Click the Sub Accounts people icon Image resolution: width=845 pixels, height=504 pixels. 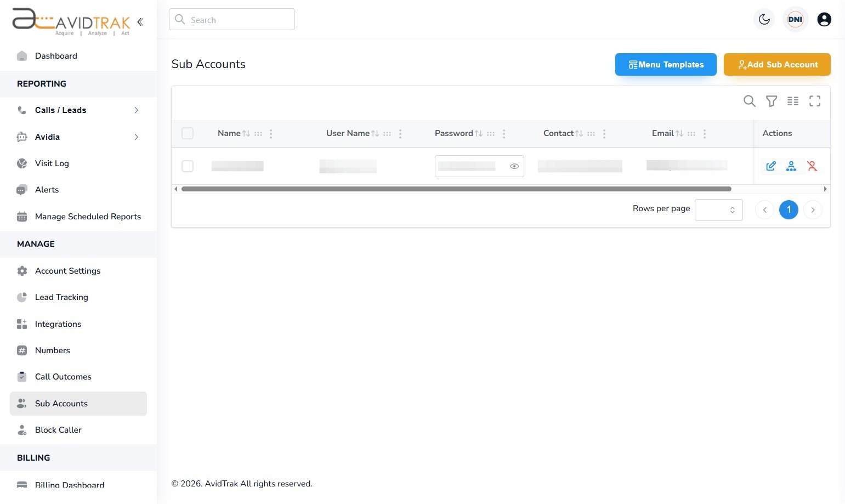click(22, 404)
